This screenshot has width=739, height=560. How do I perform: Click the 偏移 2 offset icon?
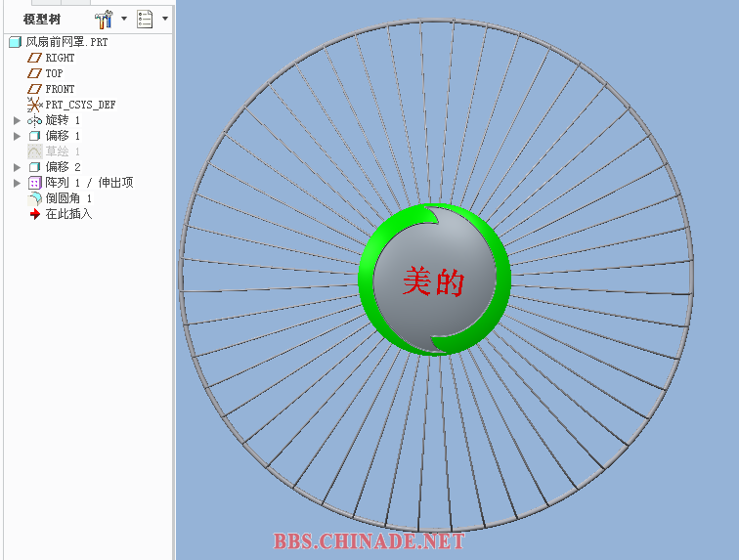[x=34, y=167]
